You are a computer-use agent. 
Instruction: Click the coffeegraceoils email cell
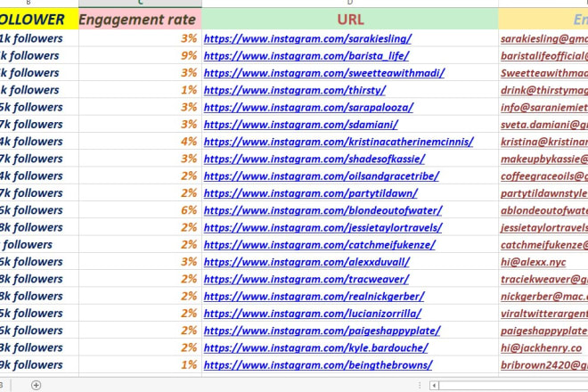pos(544,176)
